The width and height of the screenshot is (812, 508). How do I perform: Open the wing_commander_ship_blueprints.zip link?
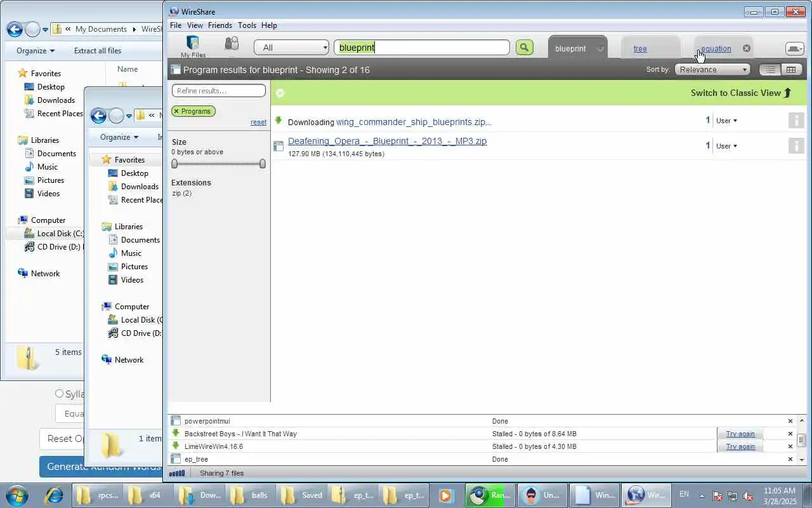click(x=414, y=122)
